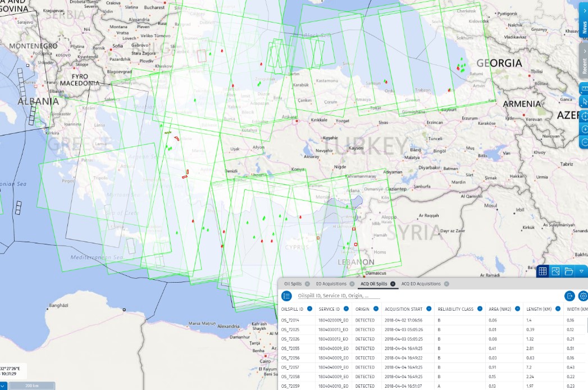This screenshot has width=588, height=390.
Task: Expand the Recent side panel
Action: click(x=584, y=60)
